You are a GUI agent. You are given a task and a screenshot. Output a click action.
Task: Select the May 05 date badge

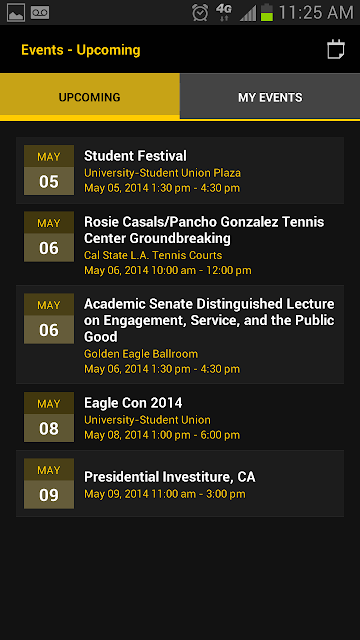click(49, 170)
